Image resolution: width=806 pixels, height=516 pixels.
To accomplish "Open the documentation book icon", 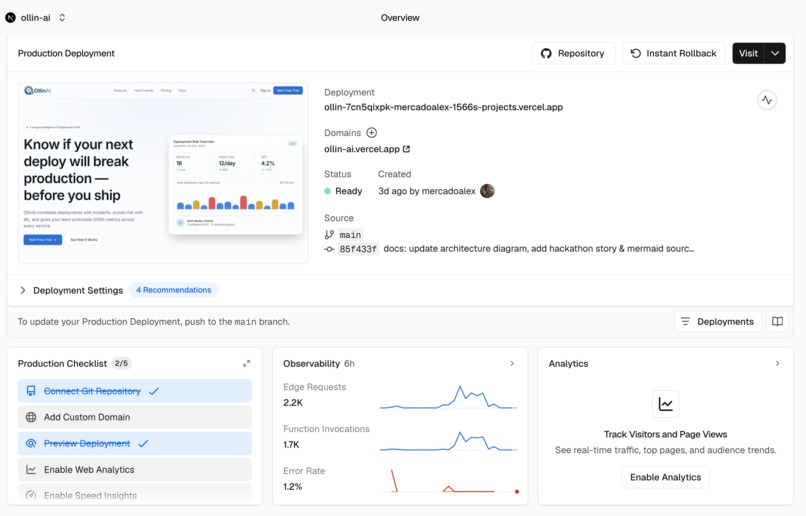I will [777, 322].
